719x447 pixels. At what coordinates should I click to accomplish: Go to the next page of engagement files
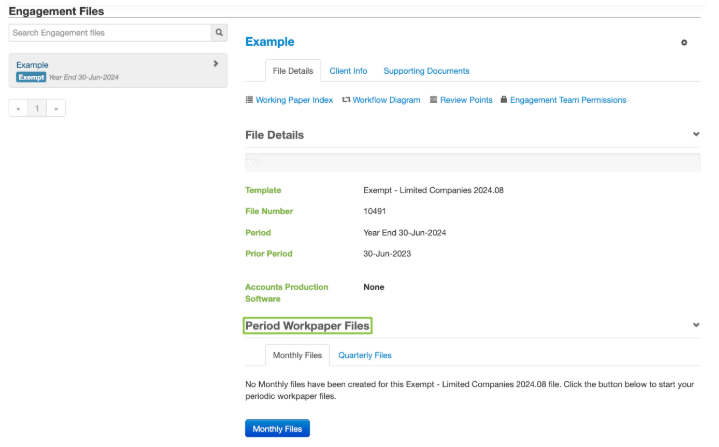(56, 107)
